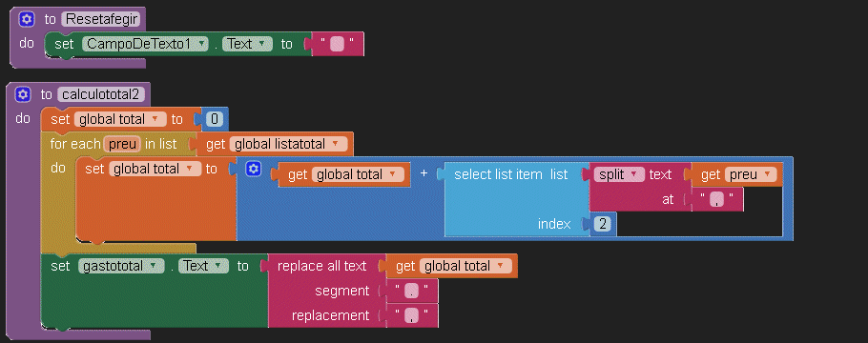The image size is (868, 343).
Task: Rename the preu loop variable field
Action: tap(122, 145)
